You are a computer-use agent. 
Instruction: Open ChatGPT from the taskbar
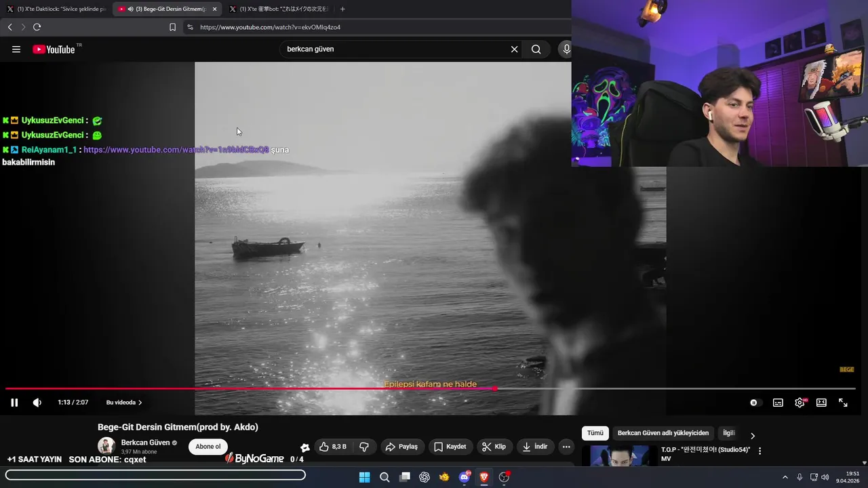point(425,477)
